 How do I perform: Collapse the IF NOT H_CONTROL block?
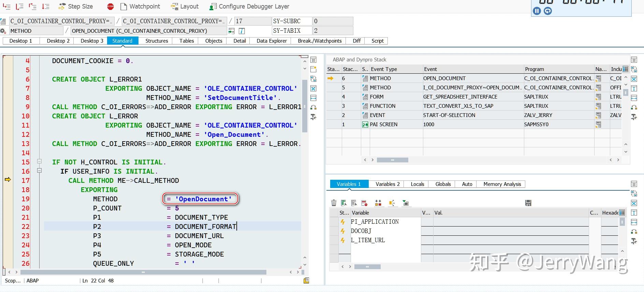[39, 161]
